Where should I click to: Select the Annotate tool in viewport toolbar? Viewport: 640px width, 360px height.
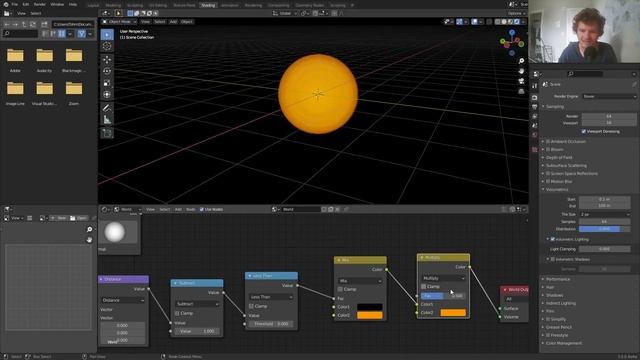coord(107,108)
